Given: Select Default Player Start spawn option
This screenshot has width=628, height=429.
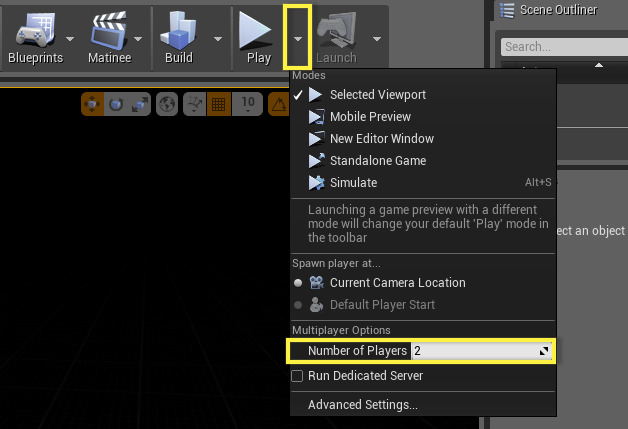Looking at the screenshot, I should [423, 305].
